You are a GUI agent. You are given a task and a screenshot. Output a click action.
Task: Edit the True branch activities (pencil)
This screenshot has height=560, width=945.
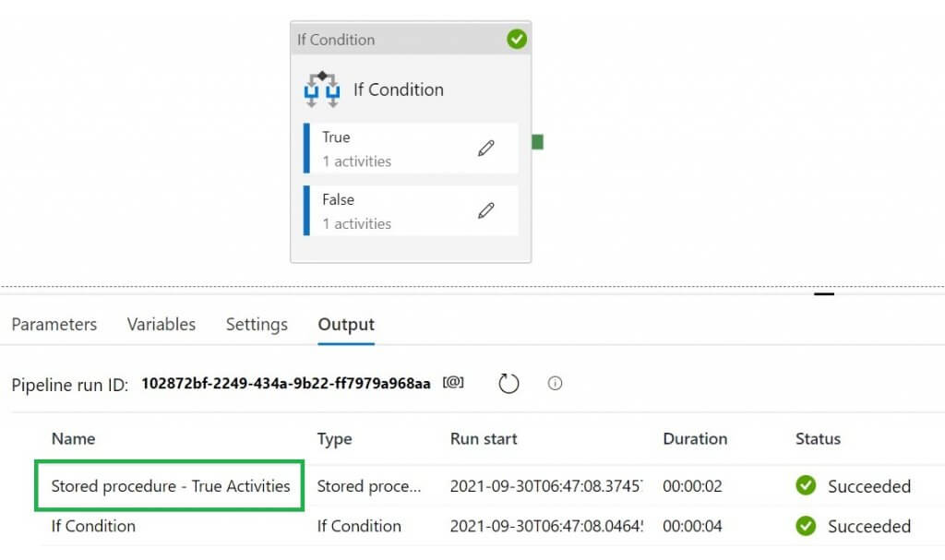[486, 149]
